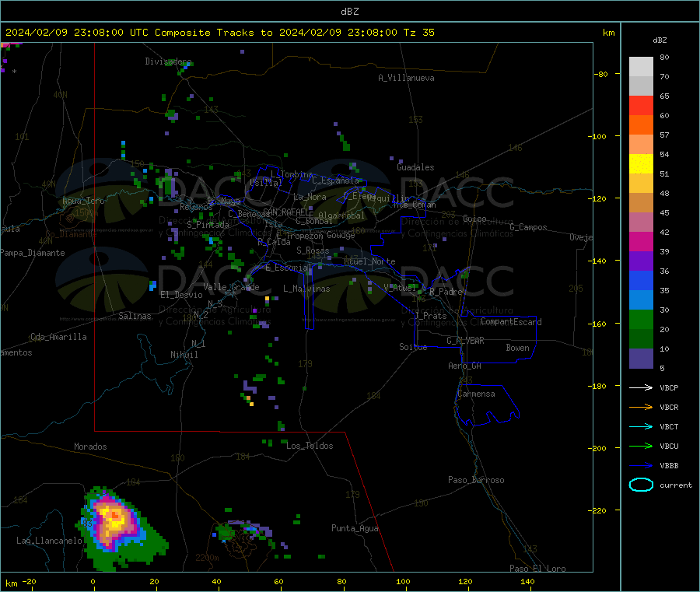Click the Composite Tracks timestamp header text
The width and height of the screenshot is (700, 592).
220,33
